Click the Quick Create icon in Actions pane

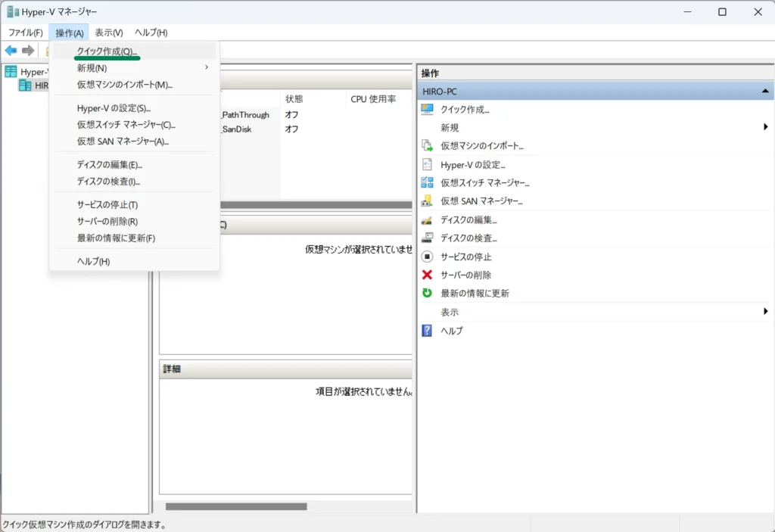[x=427, y=109]
